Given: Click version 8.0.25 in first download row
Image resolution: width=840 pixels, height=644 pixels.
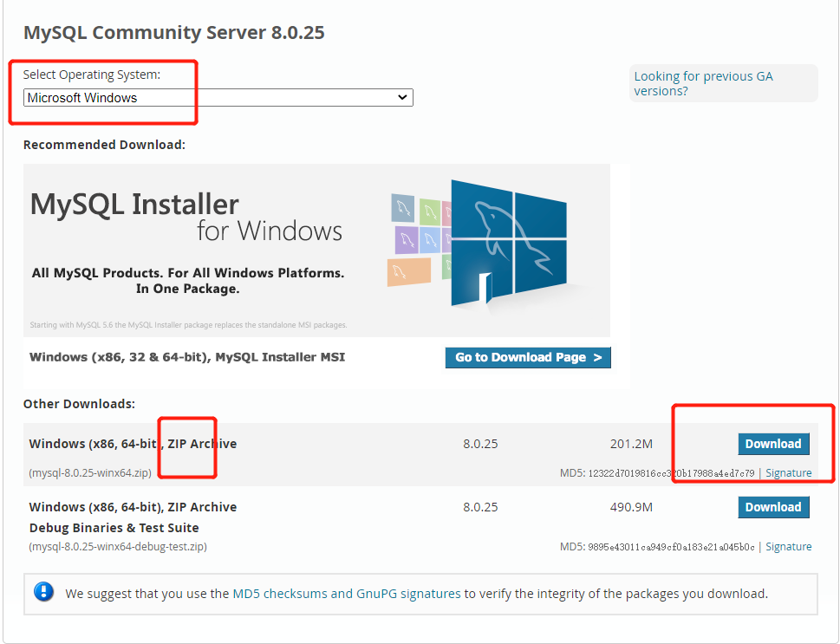Looking at the screenshot, I should pos(480,444).
